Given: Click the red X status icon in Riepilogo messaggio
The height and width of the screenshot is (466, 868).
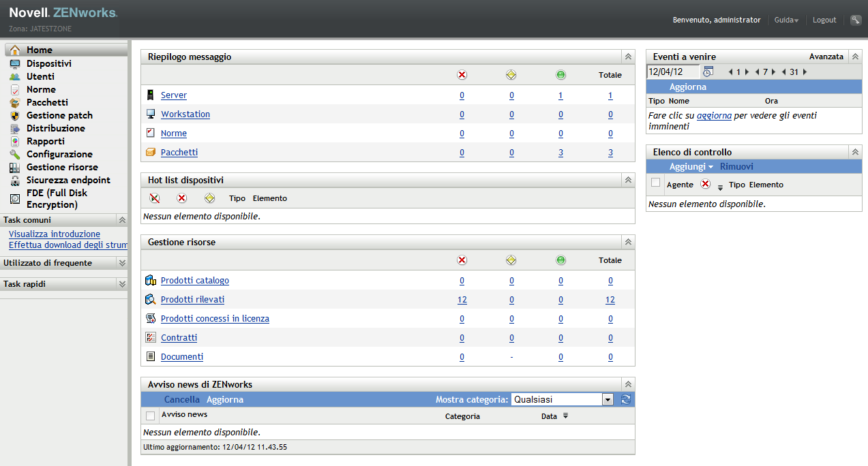Looking at the screenshot, I should [x=462, y=75].
